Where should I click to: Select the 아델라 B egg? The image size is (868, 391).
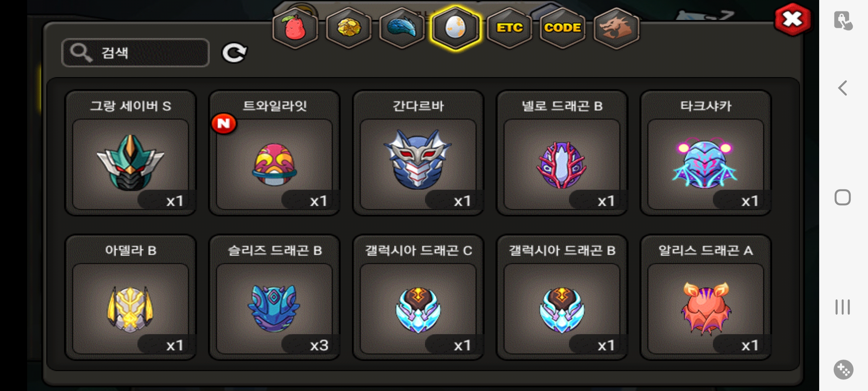(131, 298)
